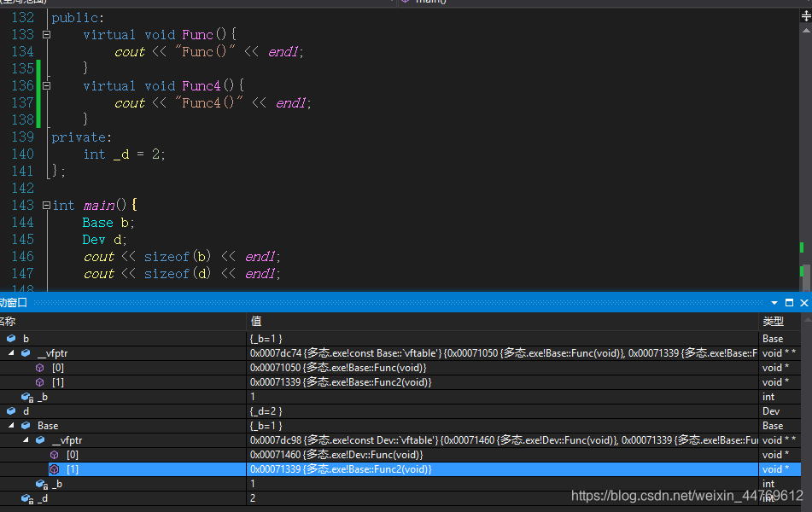Viewport: 812px width, 512px height.
Task: Select the row with value {_d=2 }
Action: 400,411
